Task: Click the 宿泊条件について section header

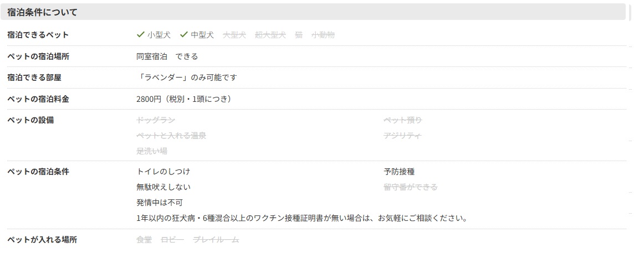Action: (x=43, y=12)
